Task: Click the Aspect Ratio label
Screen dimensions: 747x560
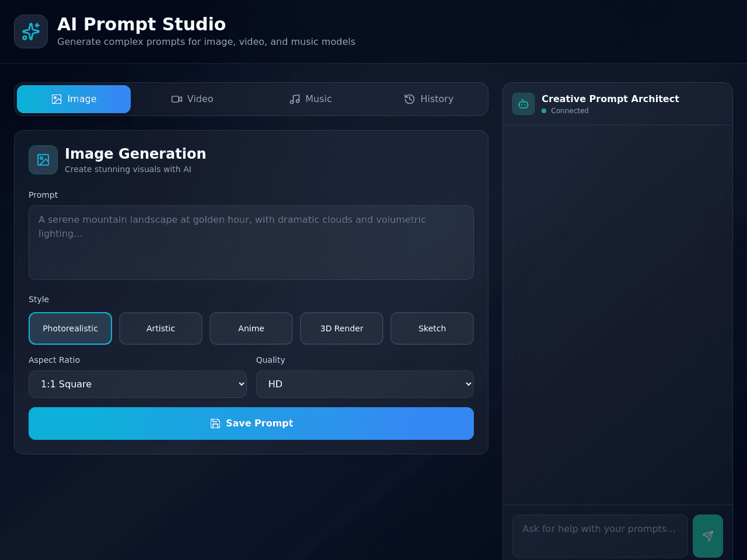Action: coord(54,360)
